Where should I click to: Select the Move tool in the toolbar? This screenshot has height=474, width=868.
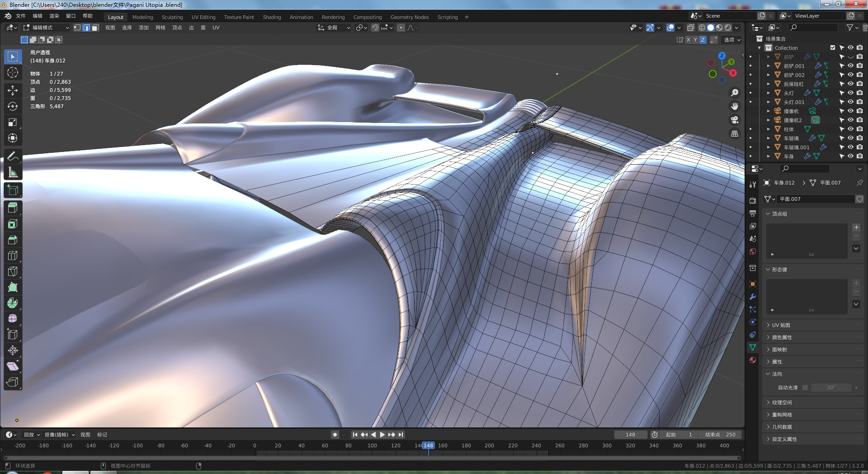pyautogui.click(x=13, y=90)
